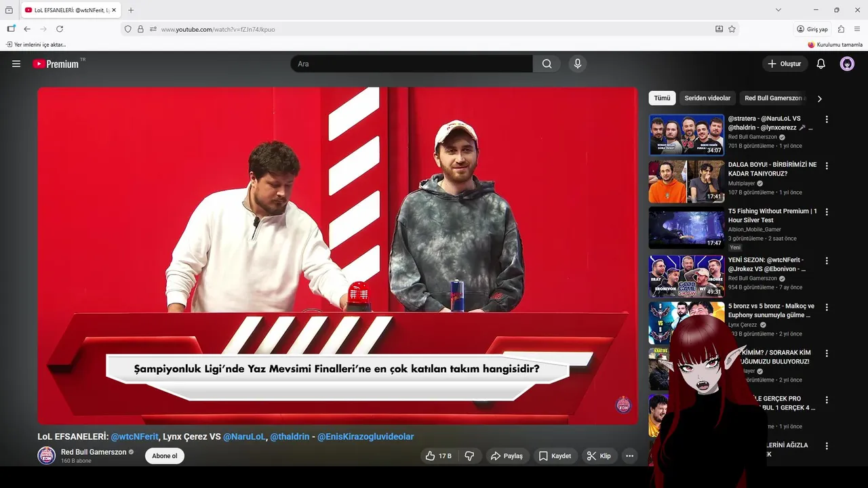Select the Seriden videolar chip

click(x=707, y=98)
